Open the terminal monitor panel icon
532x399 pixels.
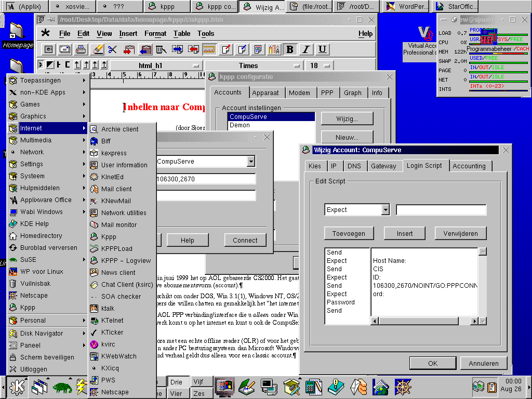click(269, 387)
